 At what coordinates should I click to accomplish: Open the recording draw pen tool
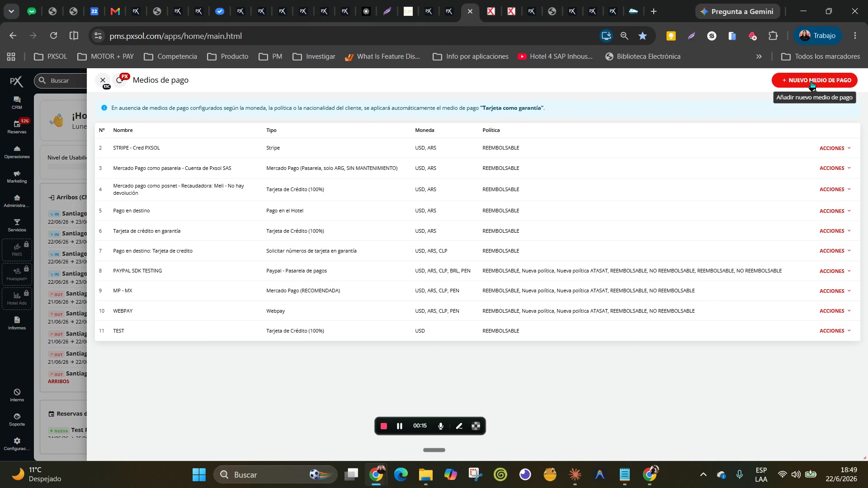(x=459, y=426)
